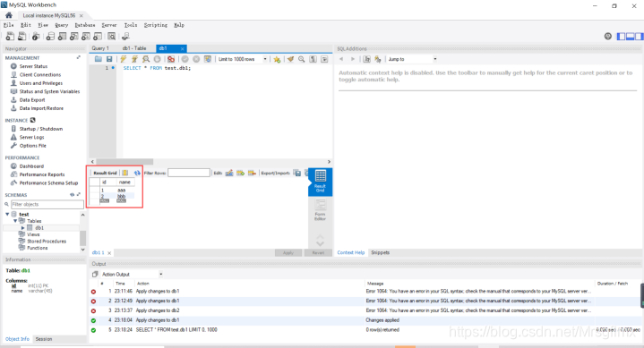Image resolution: width=644 pixels, height=348 pixels.
Task: Toggle word wrapping in editor
Action: tap(324, 59)
